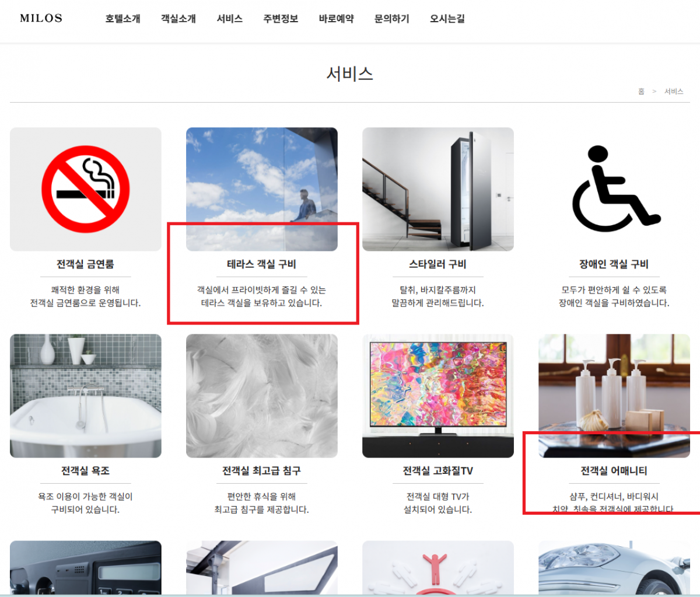Select the bathtub photo

tap(86, 396)
